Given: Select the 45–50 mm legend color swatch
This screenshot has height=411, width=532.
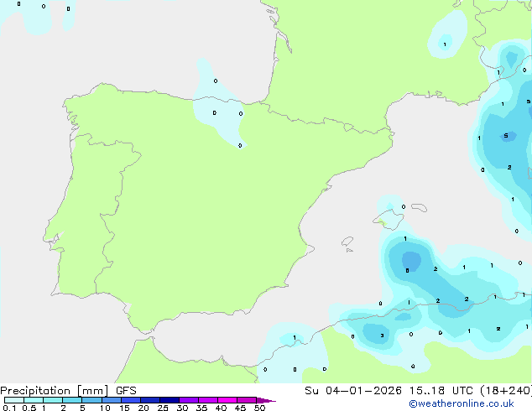Looking at the screenshot, I should pos(247,400).
